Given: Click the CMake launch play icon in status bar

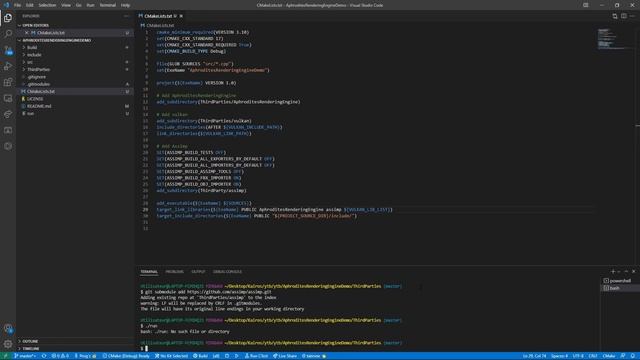Looking at the screenshot, I should pos(236,356).
